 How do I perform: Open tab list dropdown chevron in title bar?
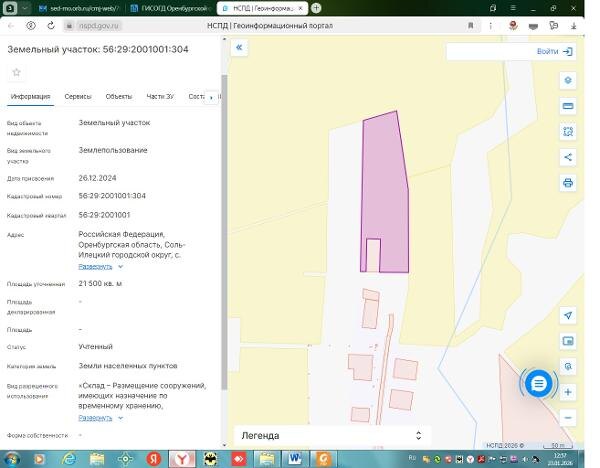point(25,8)
